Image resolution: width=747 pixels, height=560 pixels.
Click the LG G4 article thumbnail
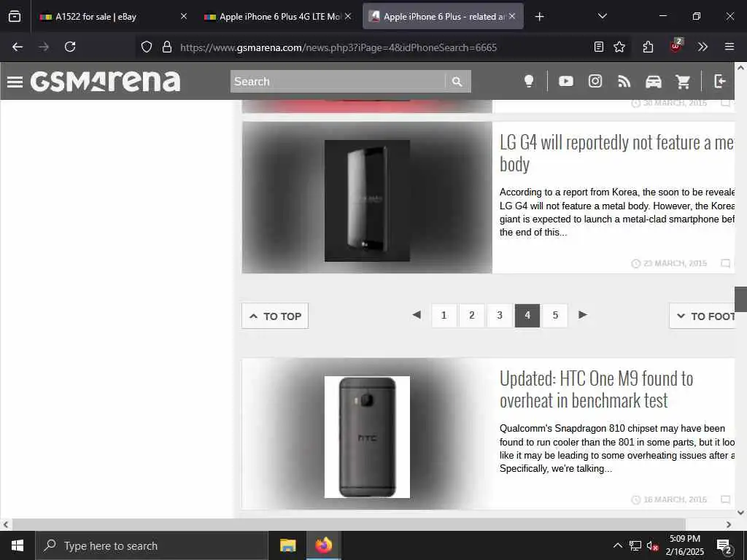pyautogui.click(x=367, y=197)
